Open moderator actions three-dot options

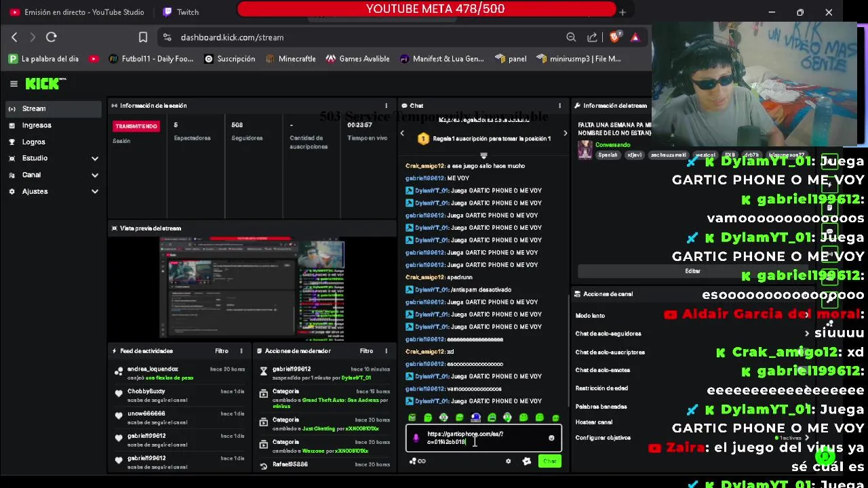[x=387, y=351]
